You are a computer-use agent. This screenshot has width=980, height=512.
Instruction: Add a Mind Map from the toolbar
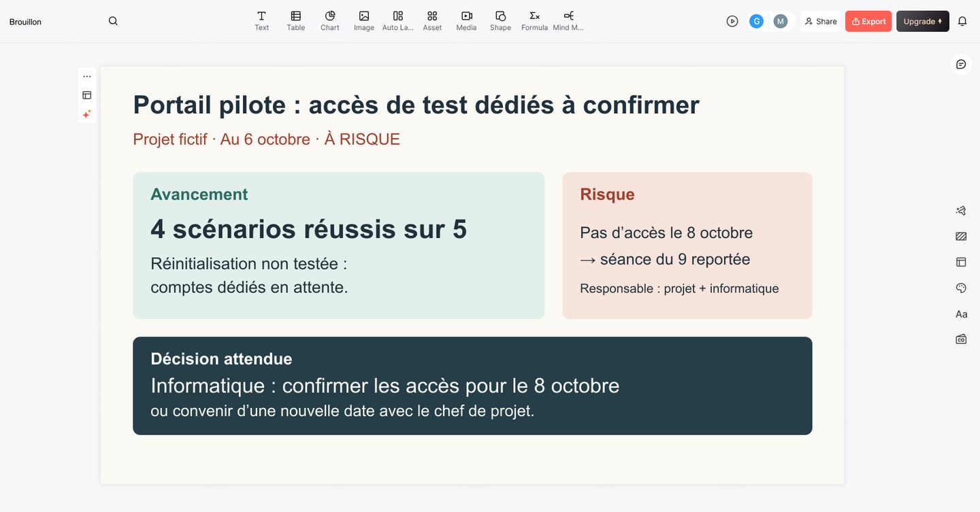(568, 21)
